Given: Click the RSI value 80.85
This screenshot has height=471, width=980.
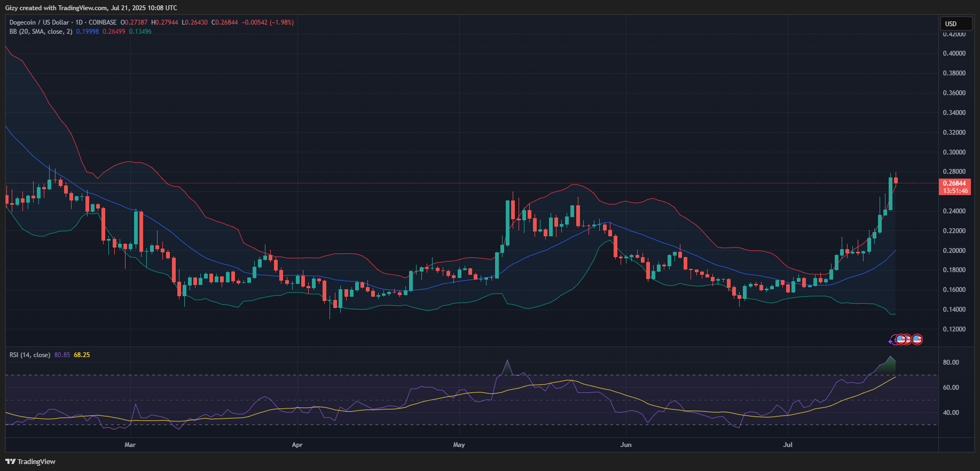Looking at the screenshot, I should (x=62, y=355).
